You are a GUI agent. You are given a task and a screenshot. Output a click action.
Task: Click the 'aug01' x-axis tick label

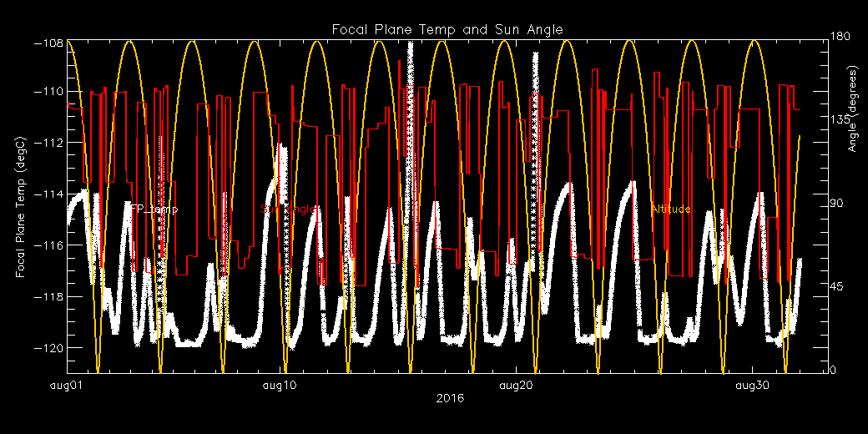click(x=68, y=386)
